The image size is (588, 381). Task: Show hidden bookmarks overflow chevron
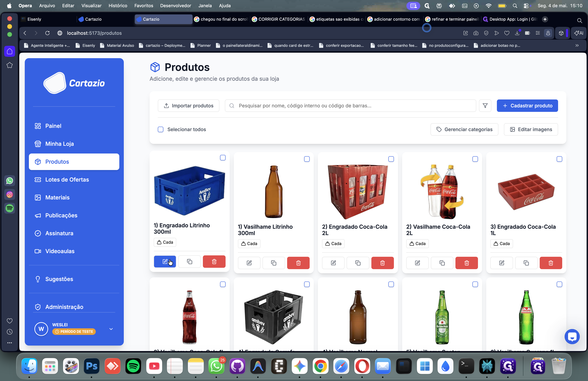pyautogui.click(x=577, y=45)
